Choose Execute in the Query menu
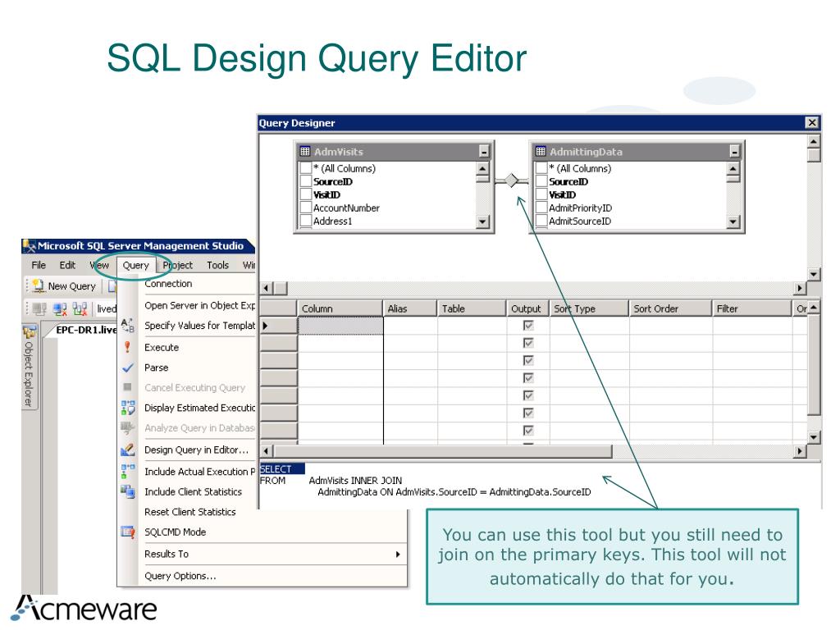Image resolution: width=840 pixels, height=630 pixels. pos(162,348)
